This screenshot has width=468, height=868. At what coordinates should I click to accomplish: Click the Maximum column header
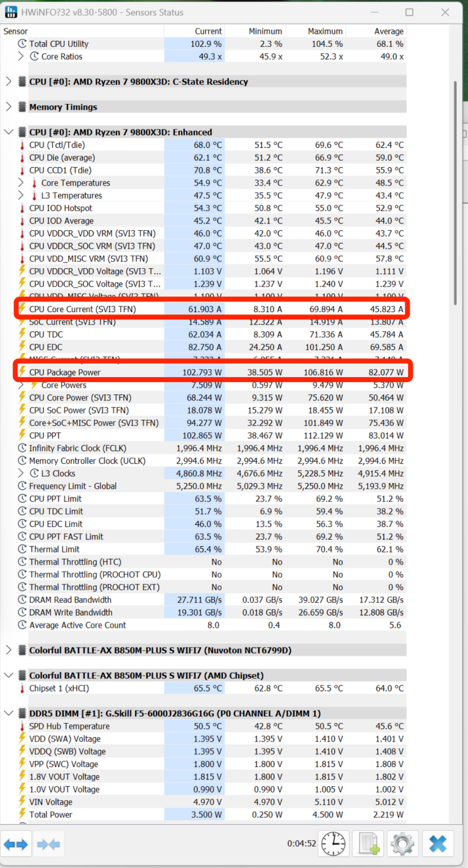click(325, 32)
